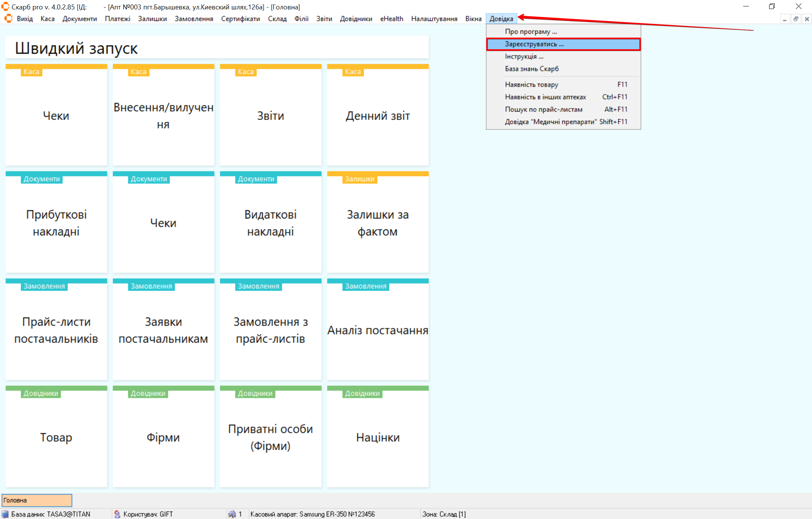
Task: Expand the Налаштування menu
Action: click(434, 19)
